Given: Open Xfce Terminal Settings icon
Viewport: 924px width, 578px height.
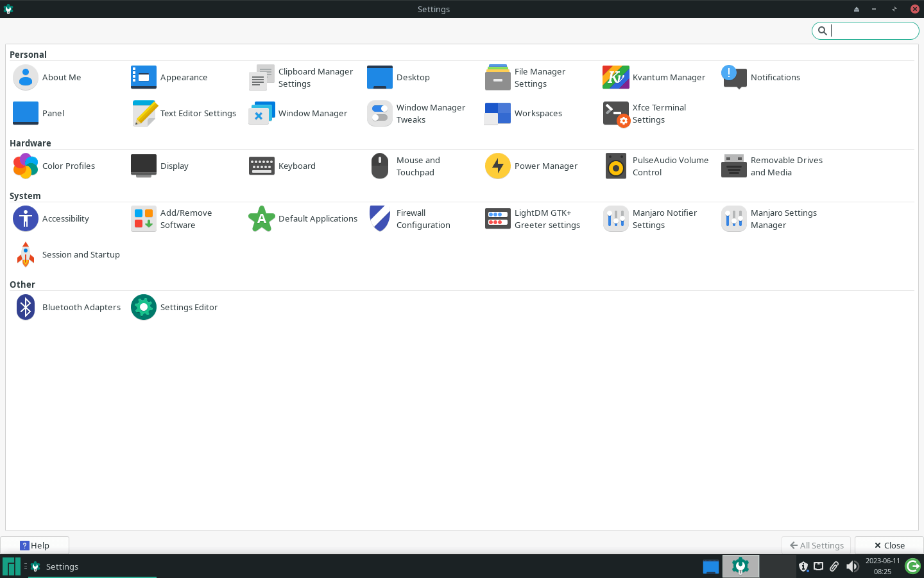Looking at the screenshot, I should 616,114.
